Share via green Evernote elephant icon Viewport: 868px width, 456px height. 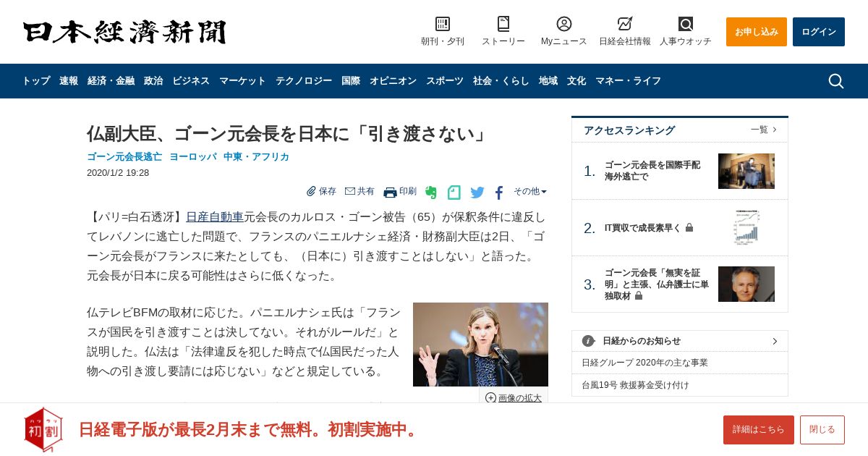431,193
